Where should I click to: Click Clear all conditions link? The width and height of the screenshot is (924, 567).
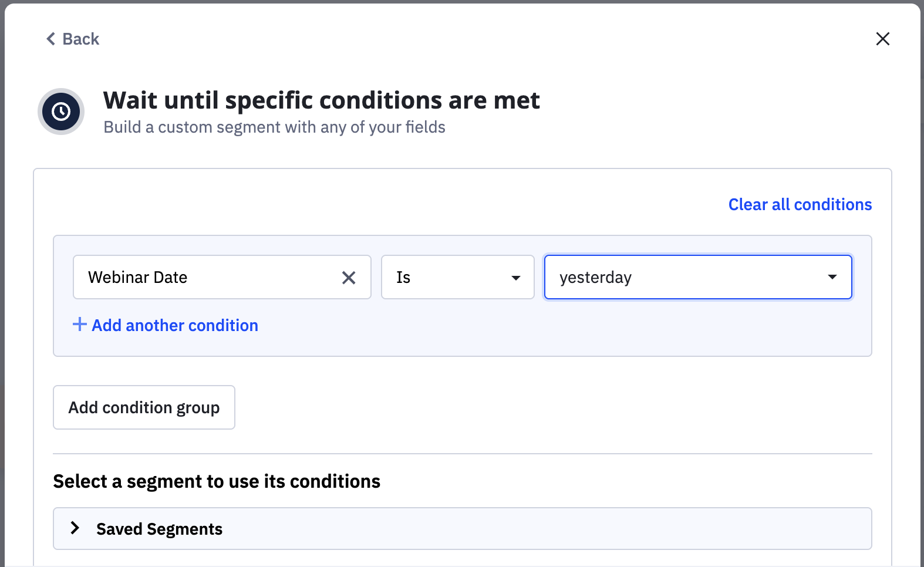tap(800, 204)
